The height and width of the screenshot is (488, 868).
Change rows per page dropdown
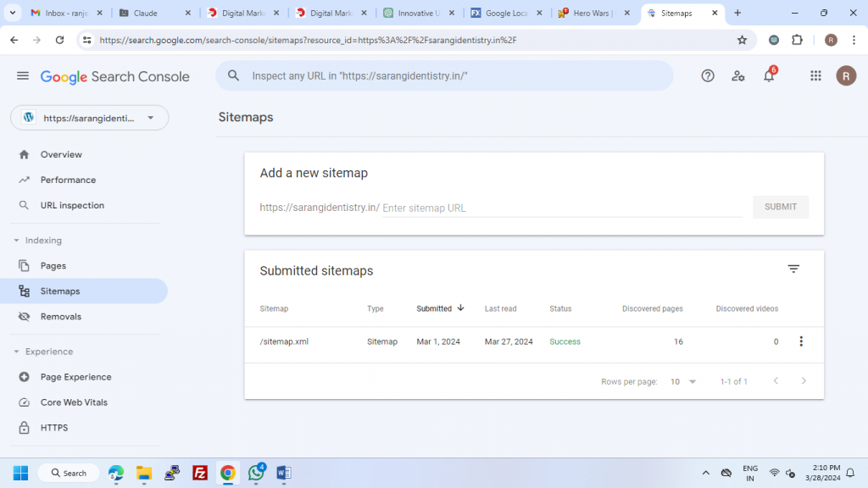[x=683, y=381]
